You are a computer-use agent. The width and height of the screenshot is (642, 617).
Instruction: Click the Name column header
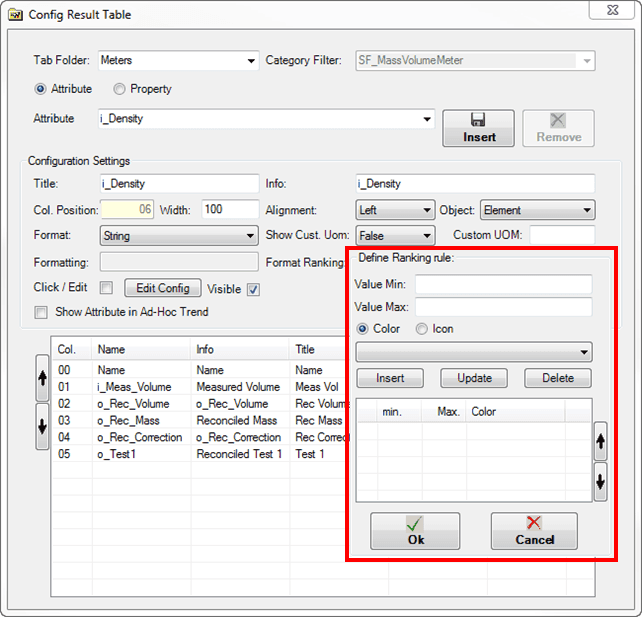(x=141, y=349)
